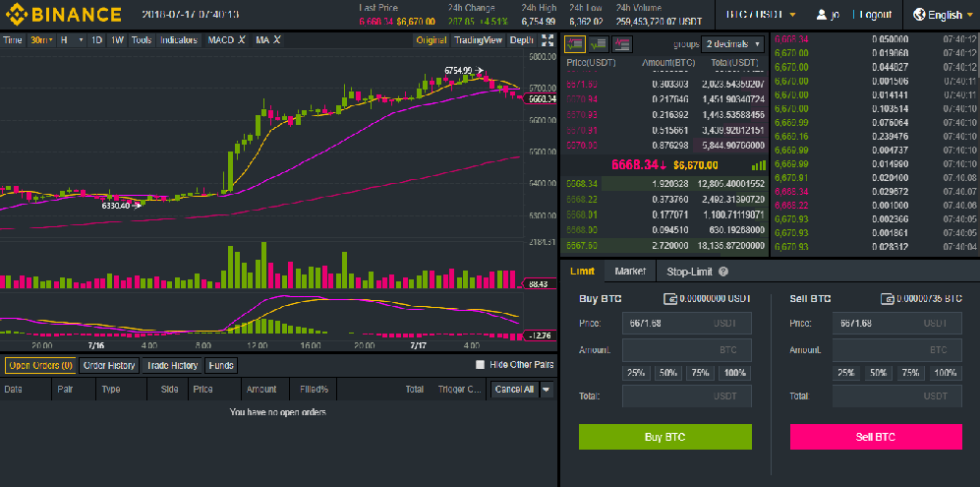Select 100% amount under Buy BTC
980x487 pixels.
733,373
